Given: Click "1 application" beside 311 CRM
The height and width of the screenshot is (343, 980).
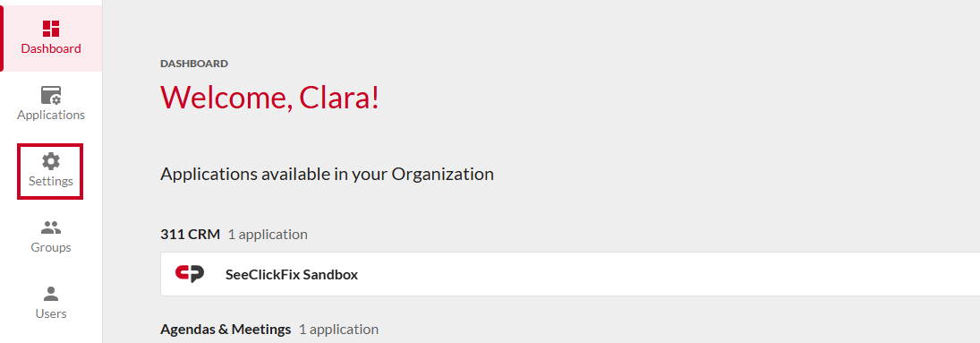Looking at the screenshot, I should pos(268,235).
